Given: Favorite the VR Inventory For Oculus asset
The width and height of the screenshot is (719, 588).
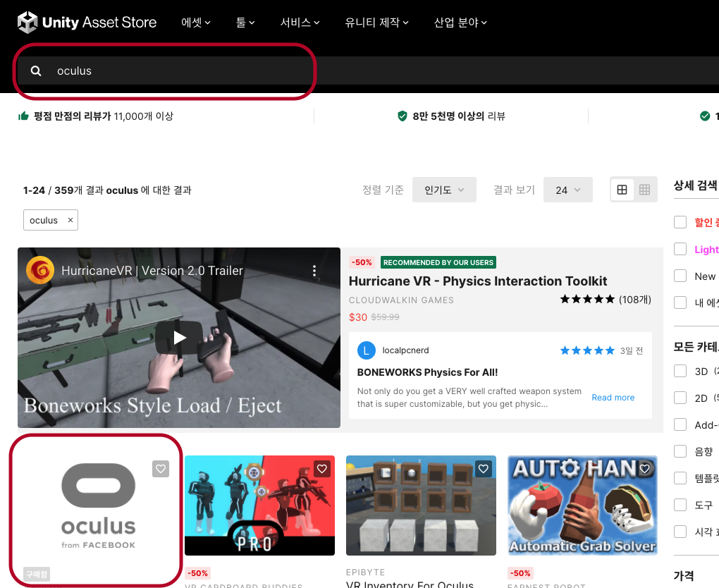Looking at the screenshot, I should tap(484, 469).
